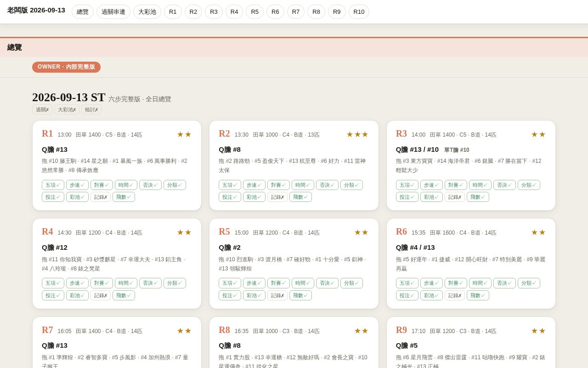Select the 飛數 chip in the R5 card
Screen dimensions: 588x368
pyautogui.click(x=300, y=295)
